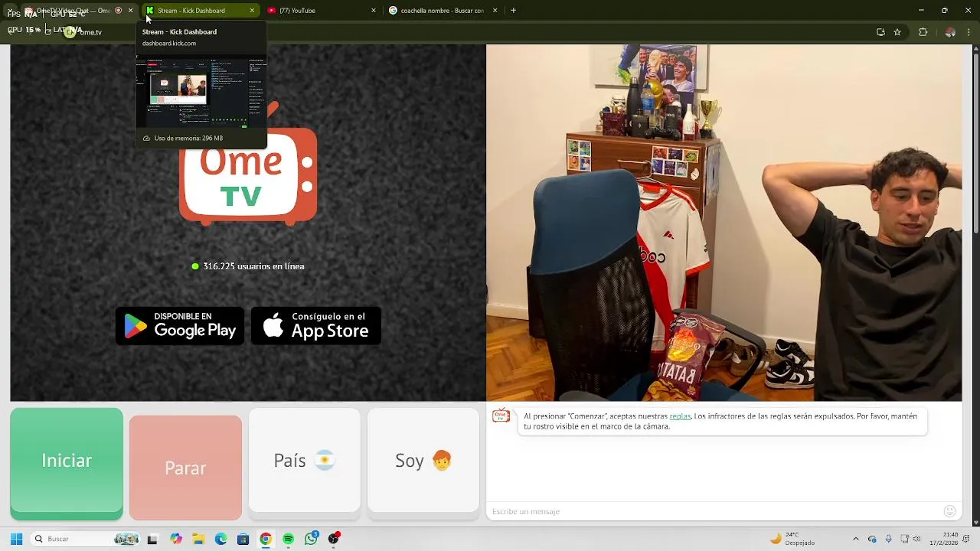Image resolution: width=980 pixels, height=551 pixels.
Task: Close the OmeTV Video Chat tab
Action: click(x=131, y=11)
